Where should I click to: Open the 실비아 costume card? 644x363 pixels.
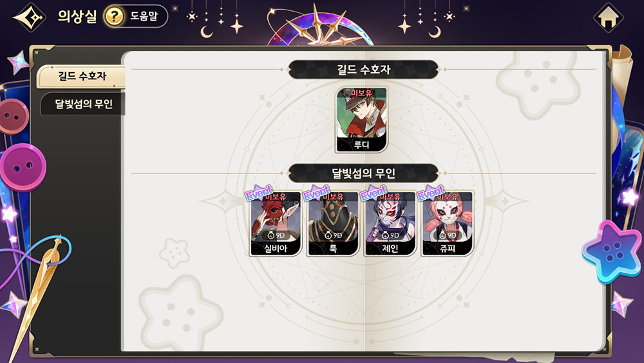pos(276,224)
